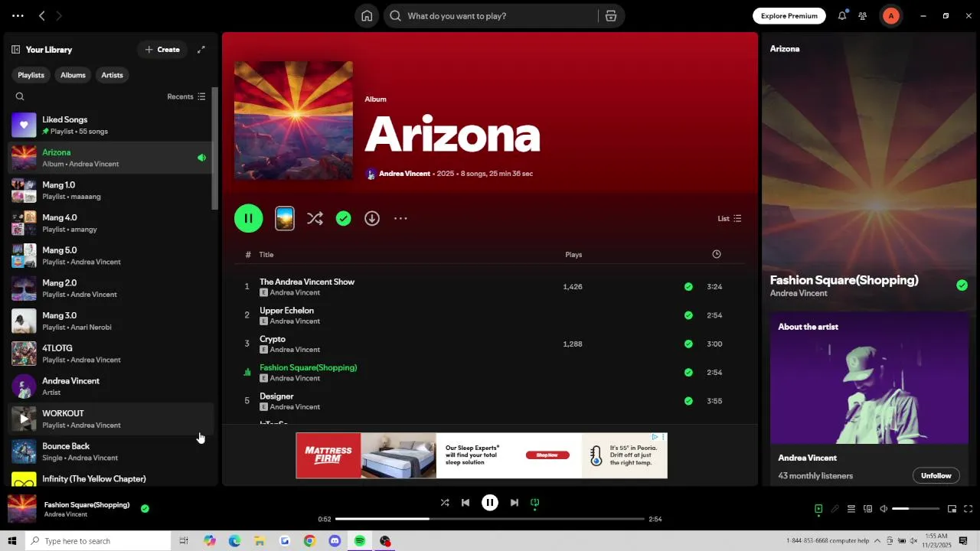980x551 pixels.
Task: Open Chrome from the Windows taskbar
Action: (x=309, y=541)
